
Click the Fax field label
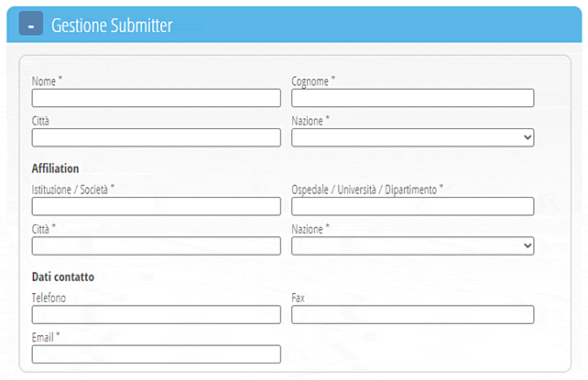click(298, 298)
